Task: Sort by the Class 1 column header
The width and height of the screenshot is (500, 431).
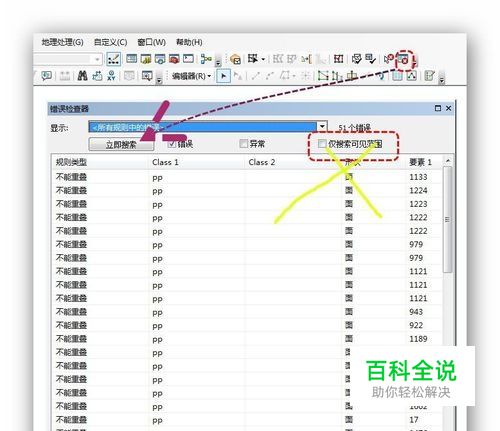Action: pyautogui.click(x=196, y=162)
